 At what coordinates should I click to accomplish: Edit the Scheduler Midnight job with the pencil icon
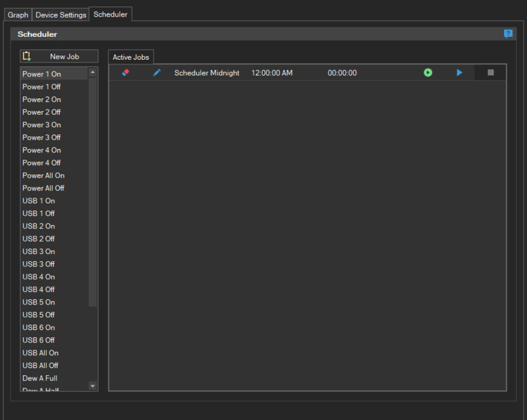[156, 73]
